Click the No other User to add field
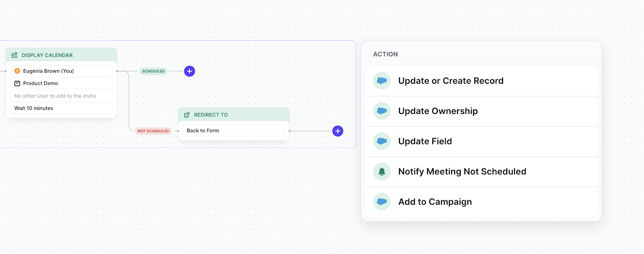Viewport: 644px width, 254px height. click(x=61, y=96)
